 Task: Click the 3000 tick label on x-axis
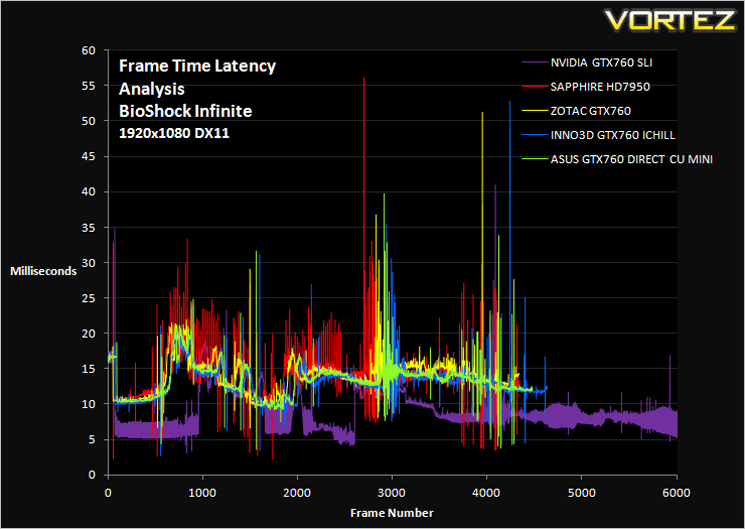coord(392,492)
